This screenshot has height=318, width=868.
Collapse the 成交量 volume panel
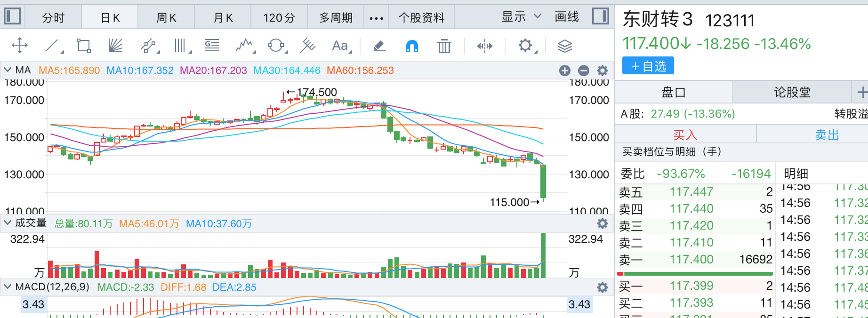click(8, 223)
